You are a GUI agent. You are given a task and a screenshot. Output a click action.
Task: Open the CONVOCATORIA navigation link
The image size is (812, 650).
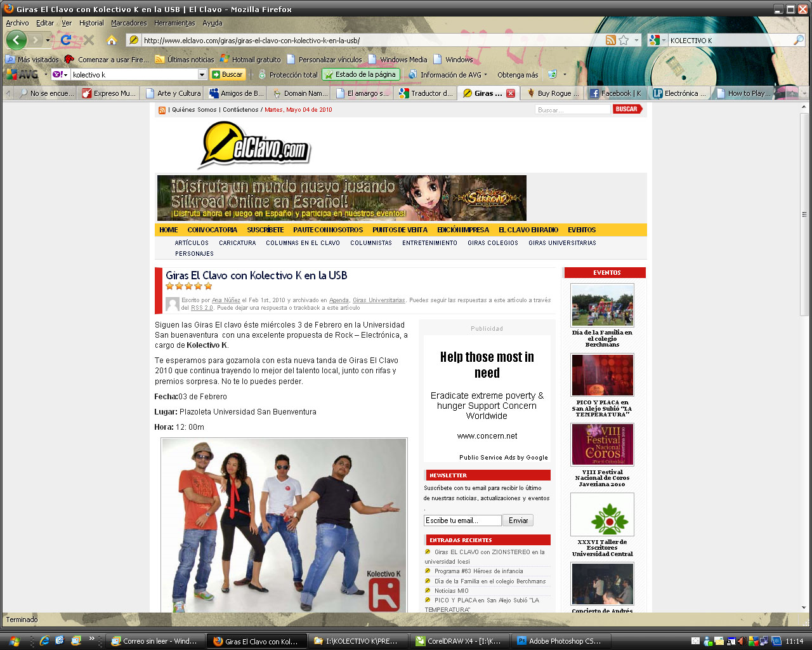point(213,230)
